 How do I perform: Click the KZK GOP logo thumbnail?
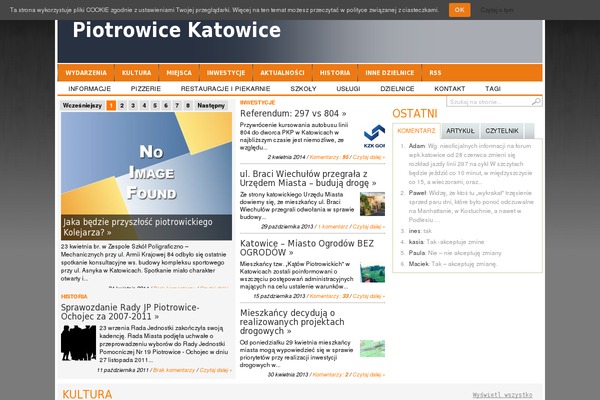374,136
